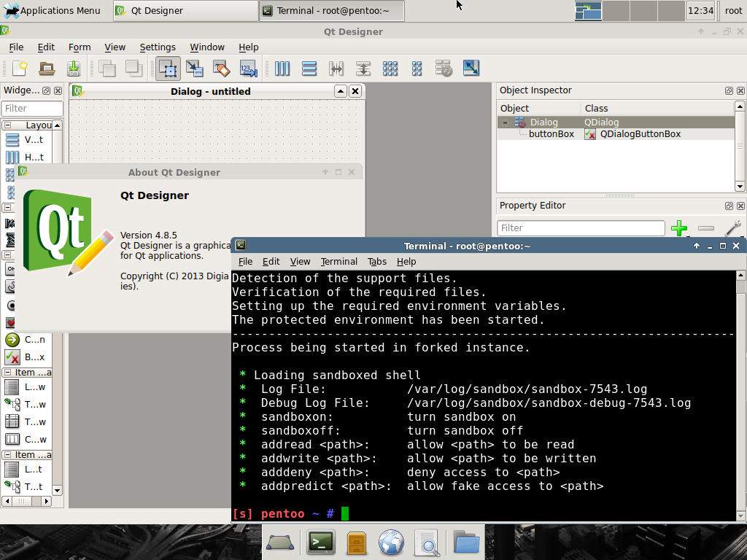
Task: Select the T...w tree view widget
Action: 26,405
